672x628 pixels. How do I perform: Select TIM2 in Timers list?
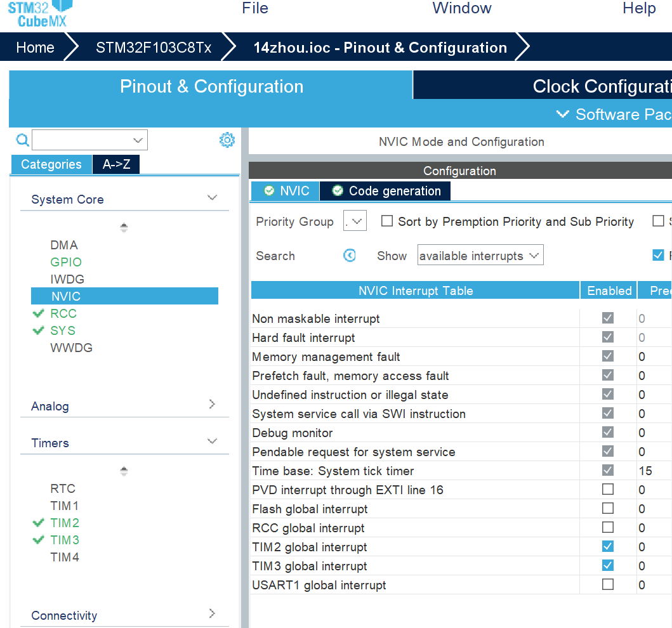click(65, 523)
